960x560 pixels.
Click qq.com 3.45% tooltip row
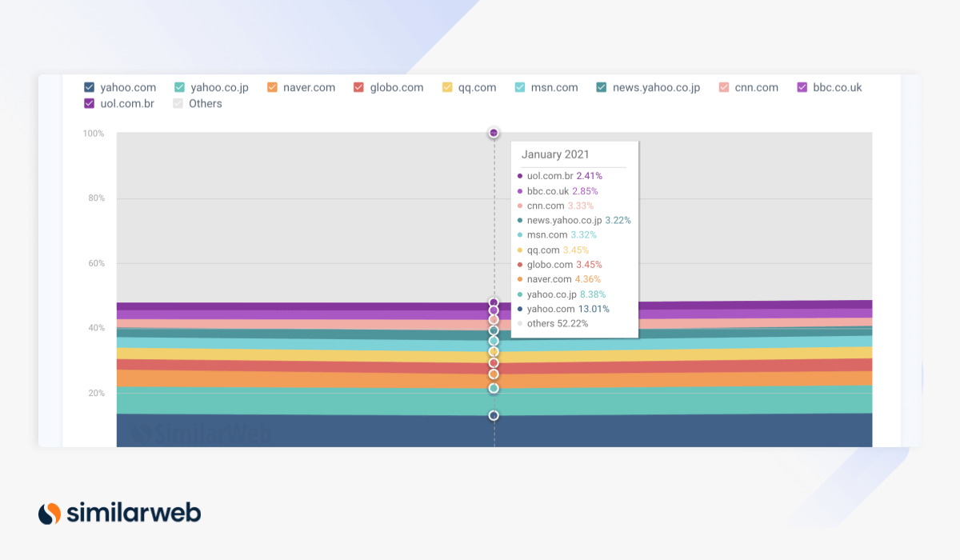pyautogui.click(x=552, y=250)
